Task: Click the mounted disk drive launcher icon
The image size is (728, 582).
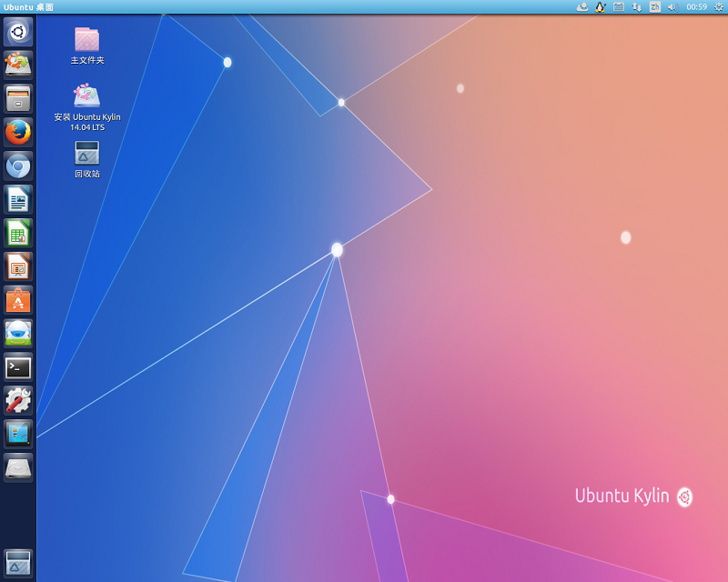Action: click(18, 467)
